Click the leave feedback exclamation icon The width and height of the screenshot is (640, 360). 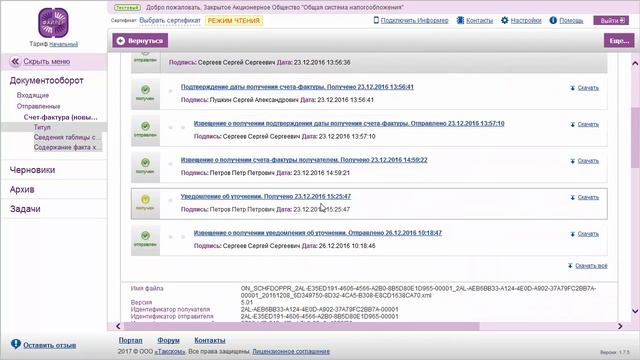[16, 344]
